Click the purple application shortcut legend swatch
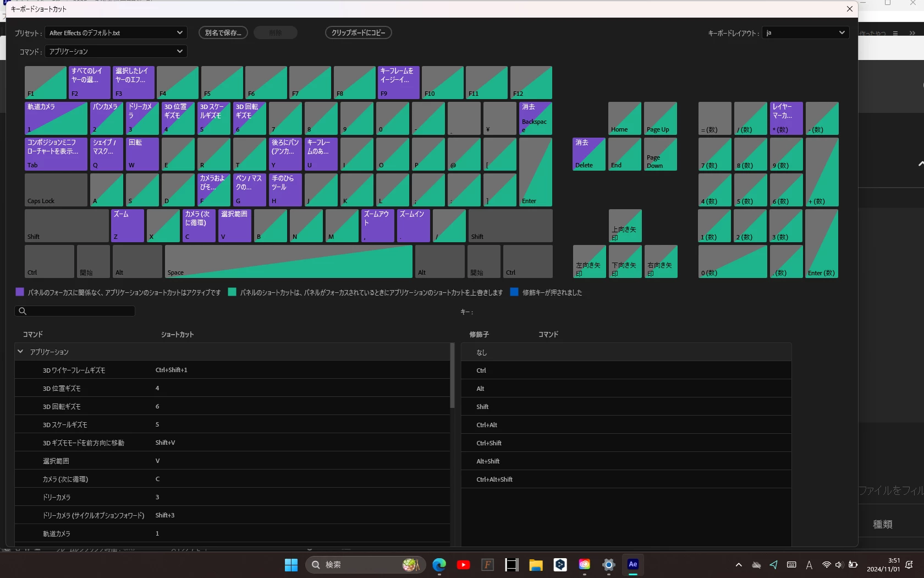Screen dimensions: 924x578 click(x=20, y=292)
